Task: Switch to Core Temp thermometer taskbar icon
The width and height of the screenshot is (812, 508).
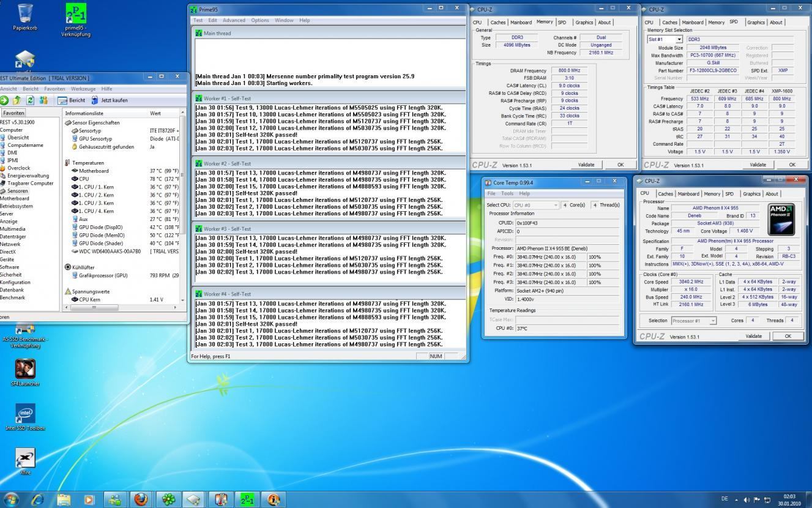Action: [221, 499]
